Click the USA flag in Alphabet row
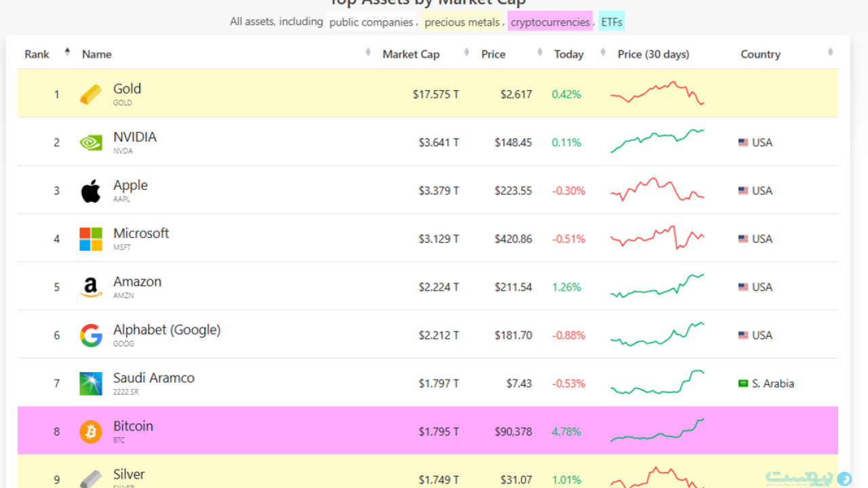 pos(743,335)
